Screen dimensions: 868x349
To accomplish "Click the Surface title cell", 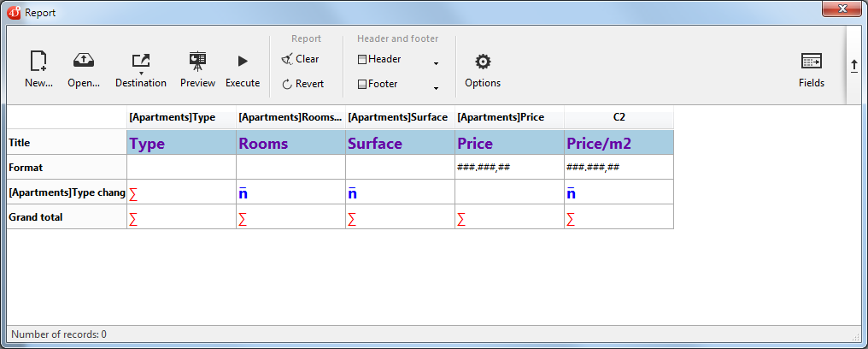I will (x=400, y=143).
